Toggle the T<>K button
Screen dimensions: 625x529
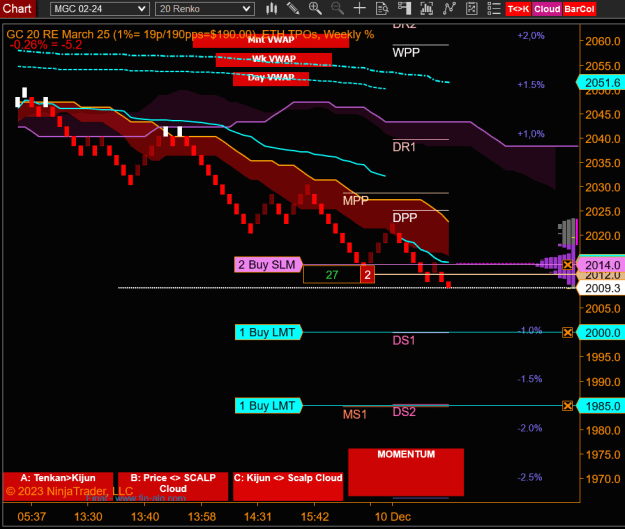pos(518,9)
